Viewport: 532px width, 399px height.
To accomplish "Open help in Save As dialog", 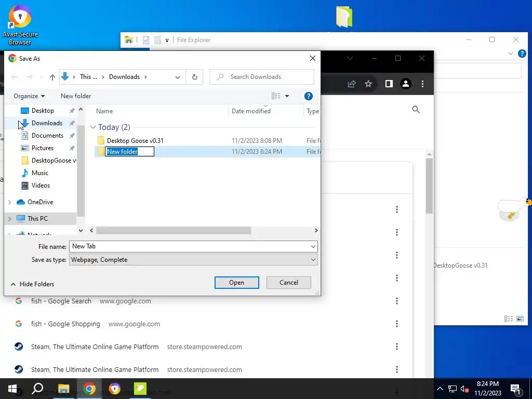I will point(308,96).
